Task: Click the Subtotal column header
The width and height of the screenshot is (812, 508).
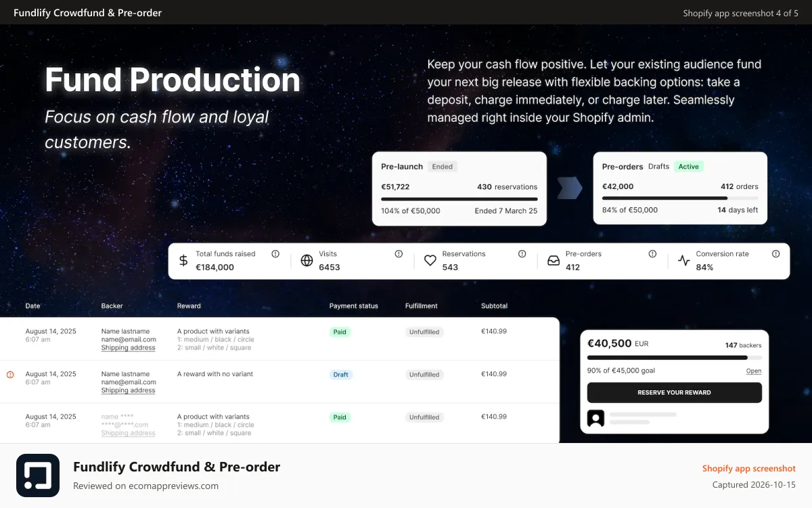Action: click(494, 306)
